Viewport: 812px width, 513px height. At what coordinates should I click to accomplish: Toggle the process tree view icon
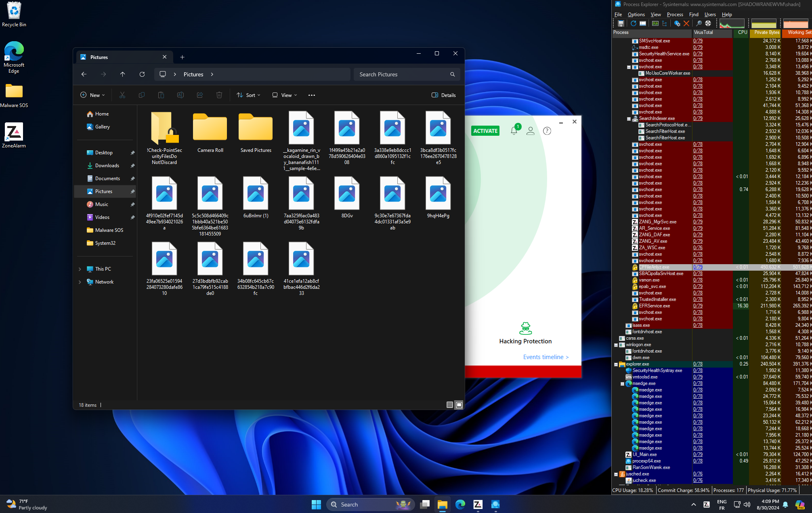click(665, 23)
